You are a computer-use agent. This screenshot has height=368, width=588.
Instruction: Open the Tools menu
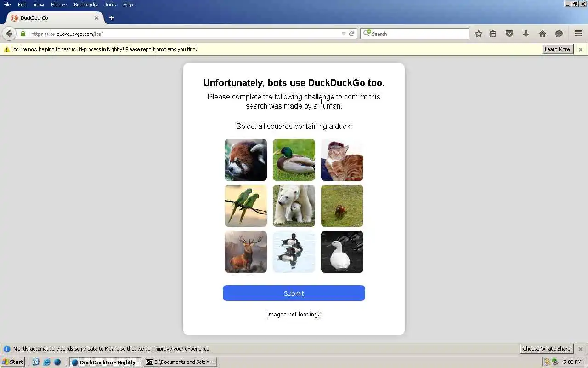tap(110, 5)
